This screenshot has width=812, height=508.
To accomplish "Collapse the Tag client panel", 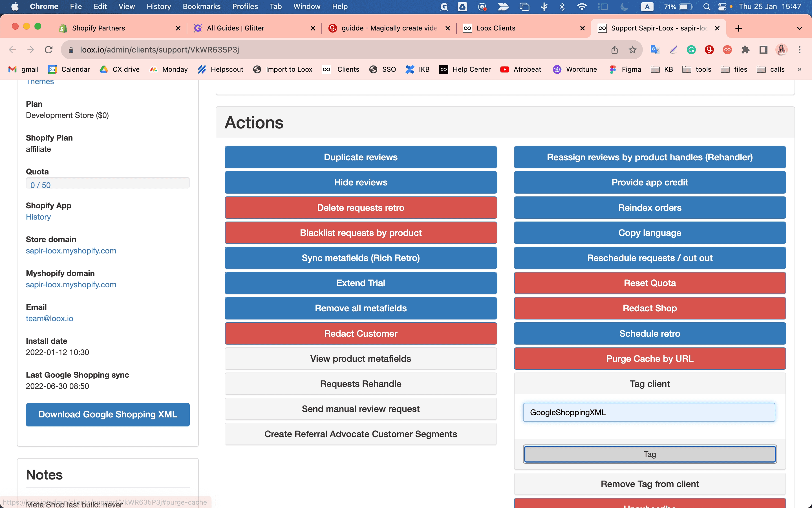I will tap(650, 384).
